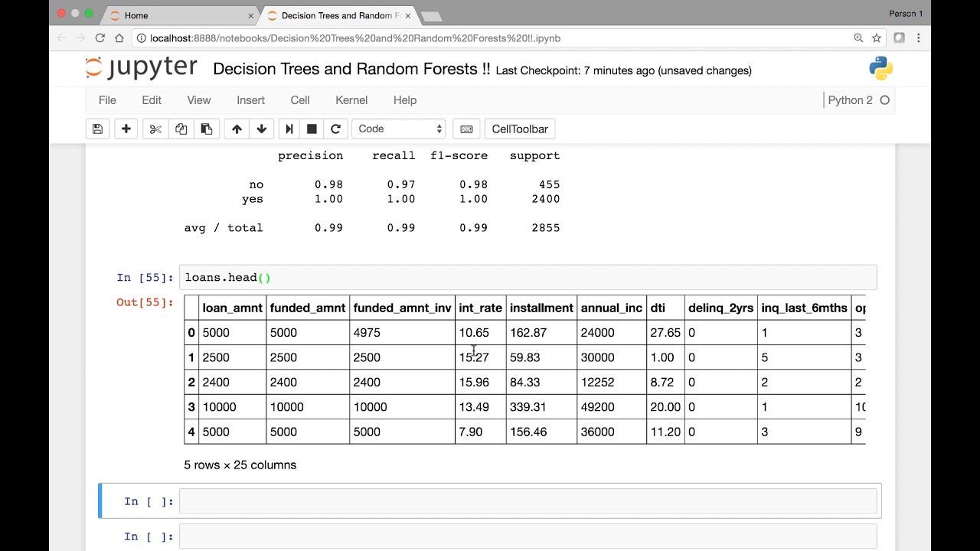
Task: Open the cell type Code dropdown
Action: [399, 129]
